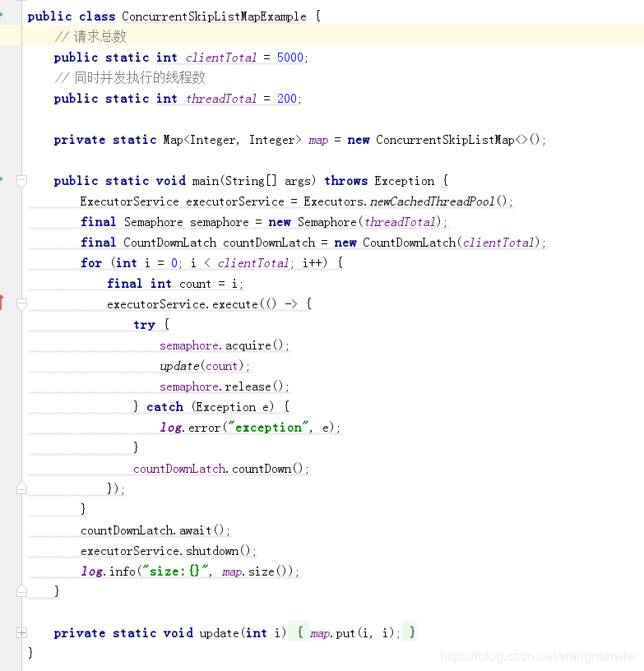644x671 pixels.
Task: Click 'semaphore.release();' statement
Action: coord(225,386)
